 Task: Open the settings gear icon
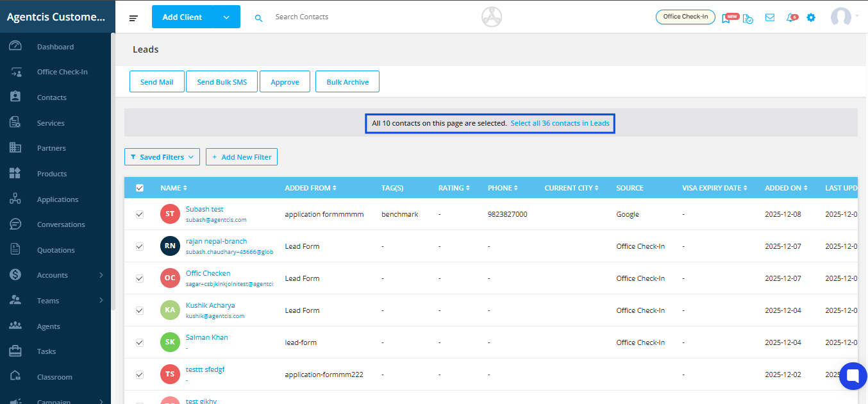pos(811,18)
